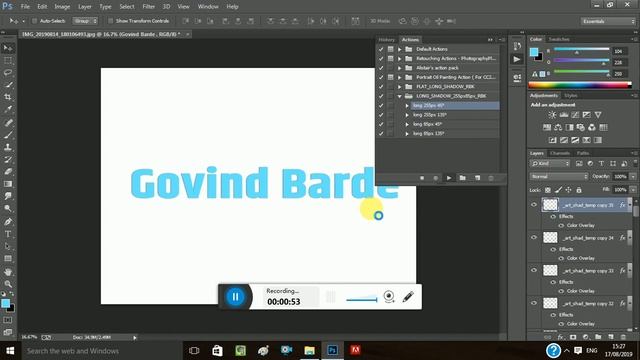Open the Layer menu
This screenshot has width=640, height=360.
coord(84,7)
